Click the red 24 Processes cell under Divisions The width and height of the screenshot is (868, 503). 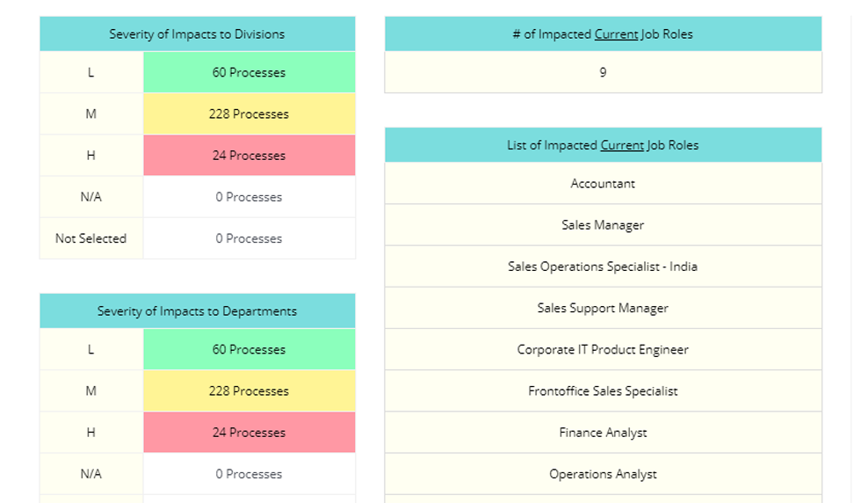click(250, 155)
